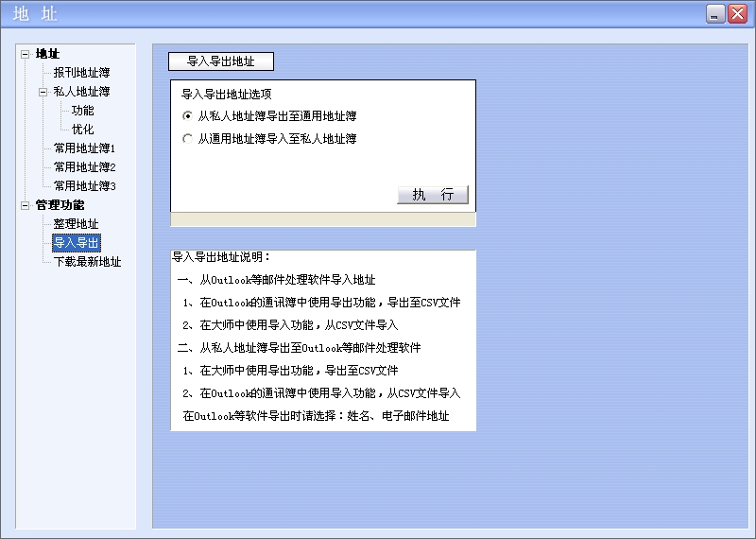Open 整理地址 under 管理功能

pos(76,224)
